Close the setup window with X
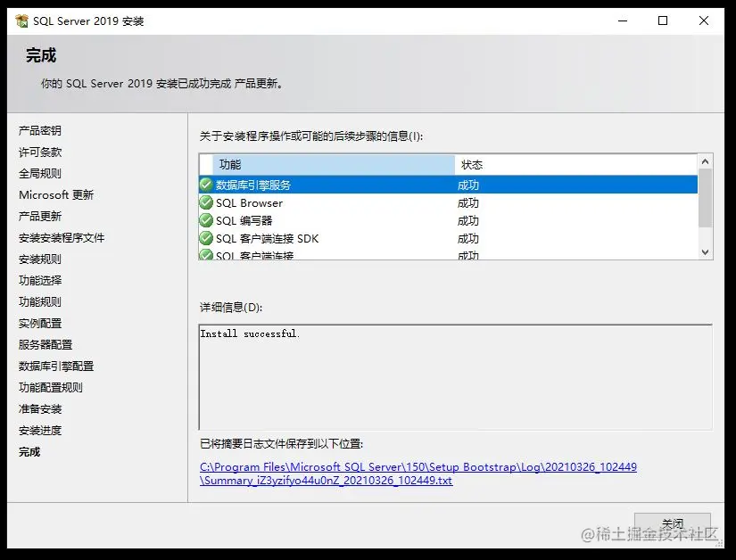The width and height of the screenshot is (736, 560). pyautogui.click(x=704, y=21)
